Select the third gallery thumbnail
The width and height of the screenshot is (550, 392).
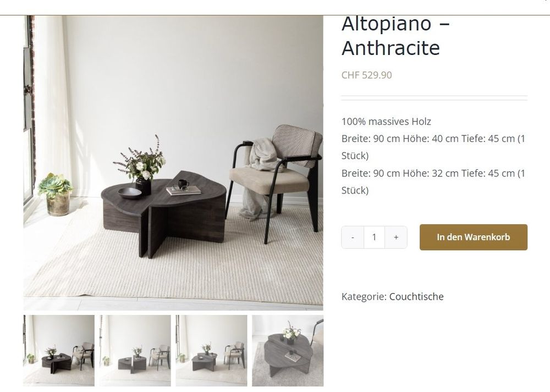pyautogui.click(x=211, y=351)
